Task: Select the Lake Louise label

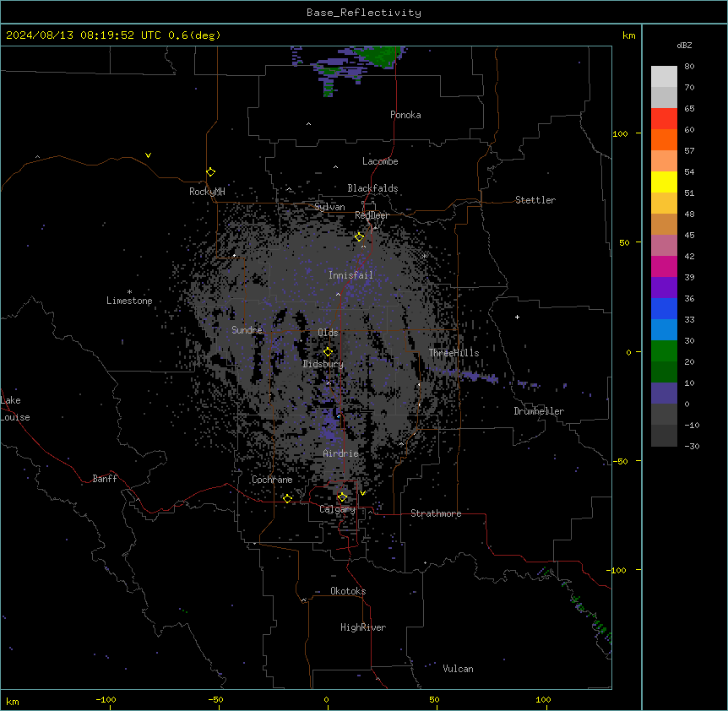Action: [15, 409]
